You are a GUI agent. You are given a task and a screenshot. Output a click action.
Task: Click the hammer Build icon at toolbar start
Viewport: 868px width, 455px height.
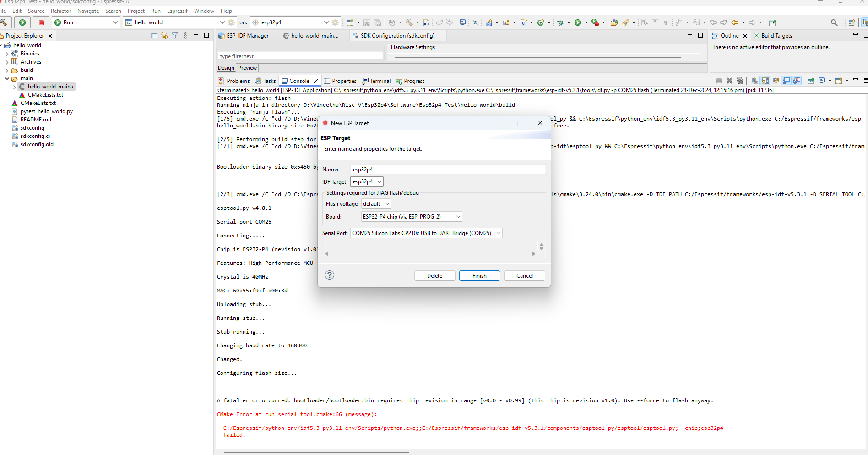pyautogui.click(x=4, y=22)
